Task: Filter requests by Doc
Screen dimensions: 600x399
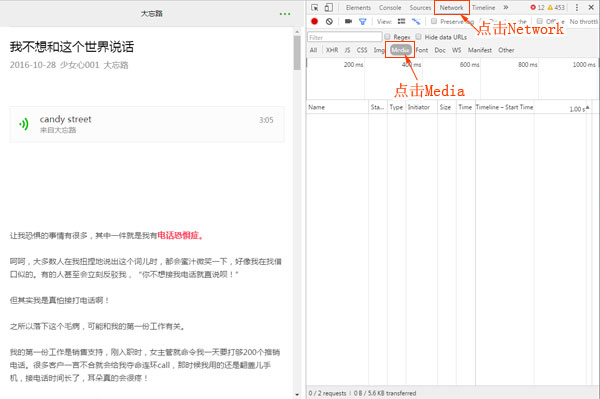Action: pos(440,50)
